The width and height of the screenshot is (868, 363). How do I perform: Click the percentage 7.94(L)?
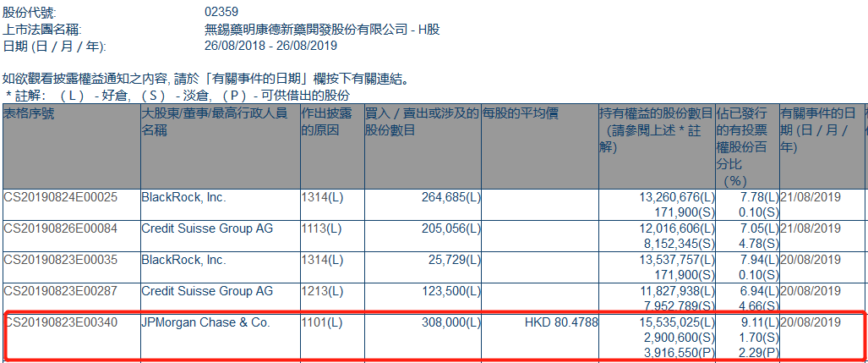coord(761,260)
